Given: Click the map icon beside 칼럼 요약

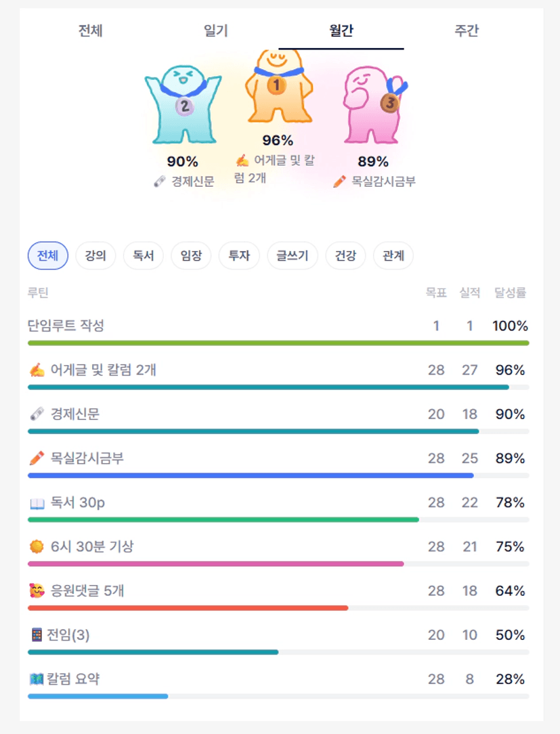Looking at the screenshot, I should [37, 679].
